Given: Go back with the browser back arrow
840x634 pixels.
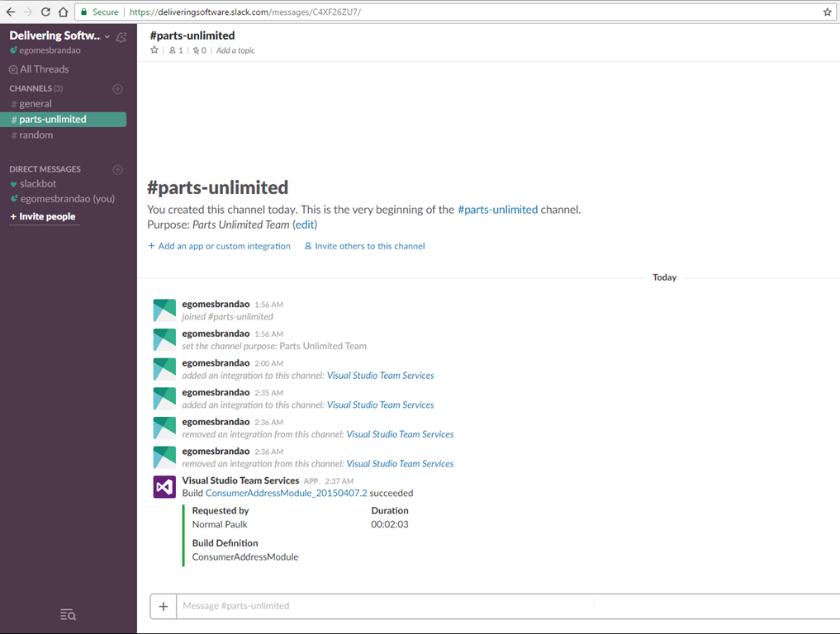Looking at the screenshot, I should pos(11,12).
